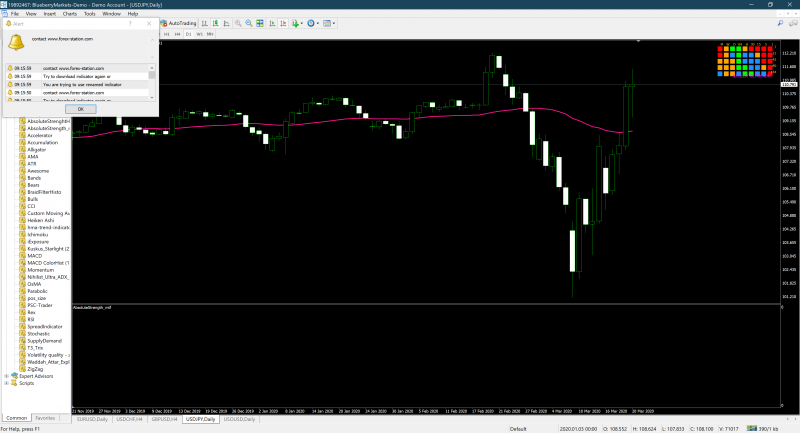The height and width of the screenshot is (433, 800).
Task: Select the Bands indicator in Navigator
Action: click(x=34, y=178)
